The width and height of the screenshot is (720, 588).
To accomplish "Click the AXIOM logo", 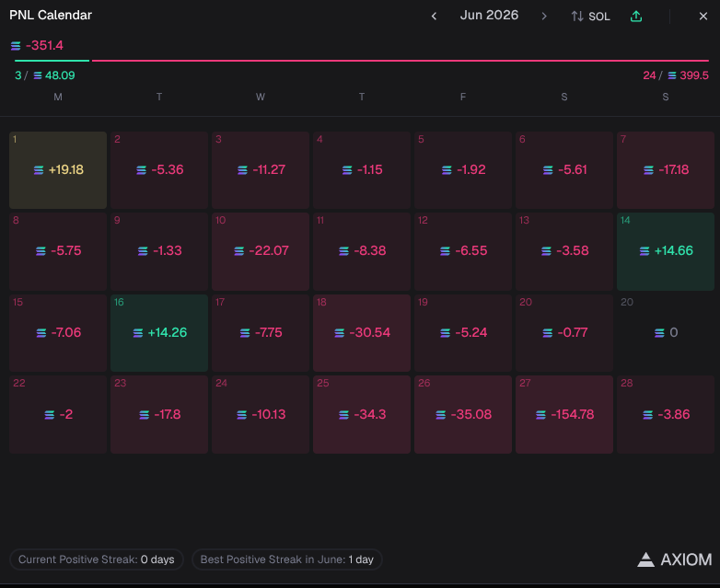I will (674, 559).
